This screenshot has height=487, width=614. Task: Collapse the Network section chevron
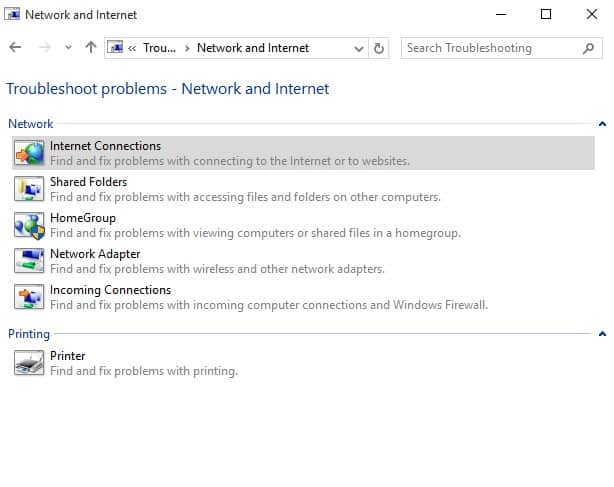tap(602, 124)
